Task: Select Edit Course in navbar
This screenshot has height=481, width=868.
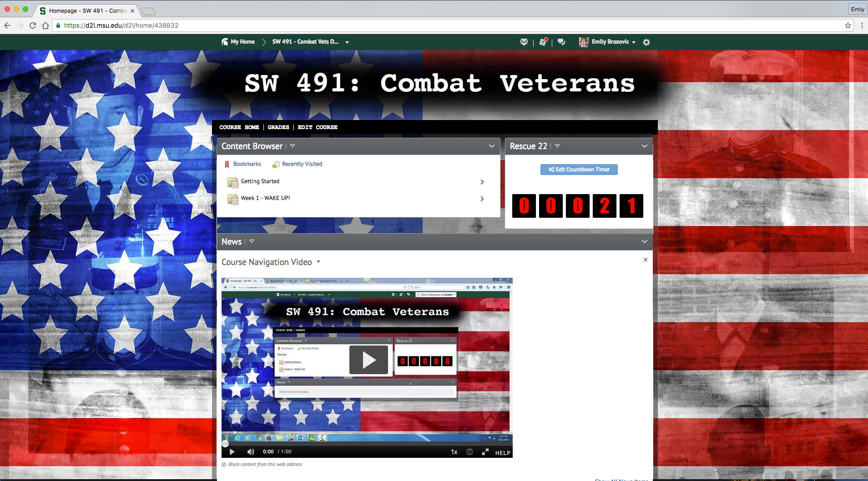Action: pos(318,127)
